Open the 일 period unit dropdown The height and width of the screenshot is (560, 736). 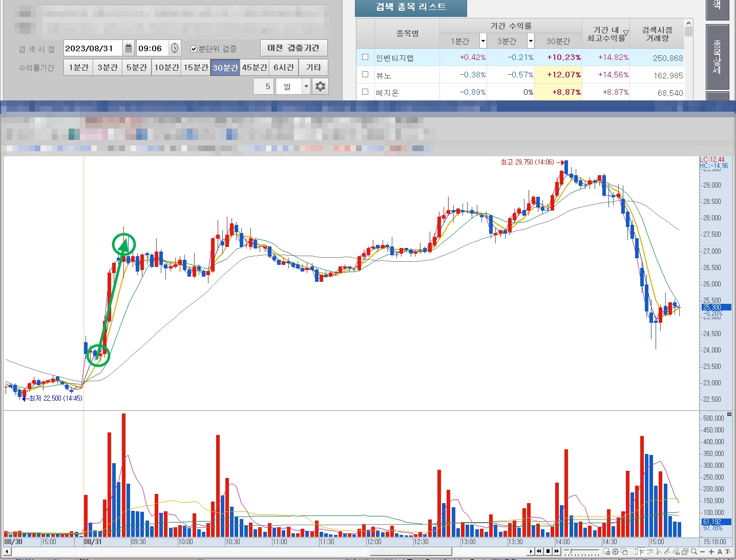tap(306, 87)
